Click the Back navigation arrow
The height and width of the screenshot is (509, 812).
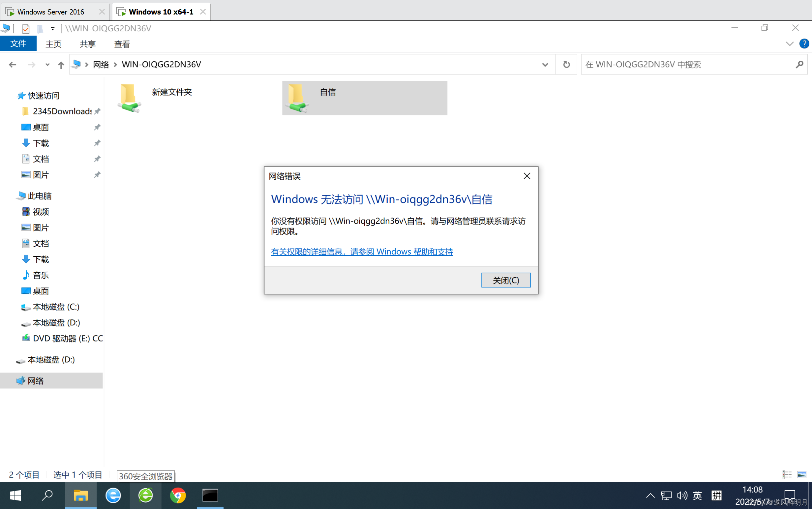pos(13,64)
